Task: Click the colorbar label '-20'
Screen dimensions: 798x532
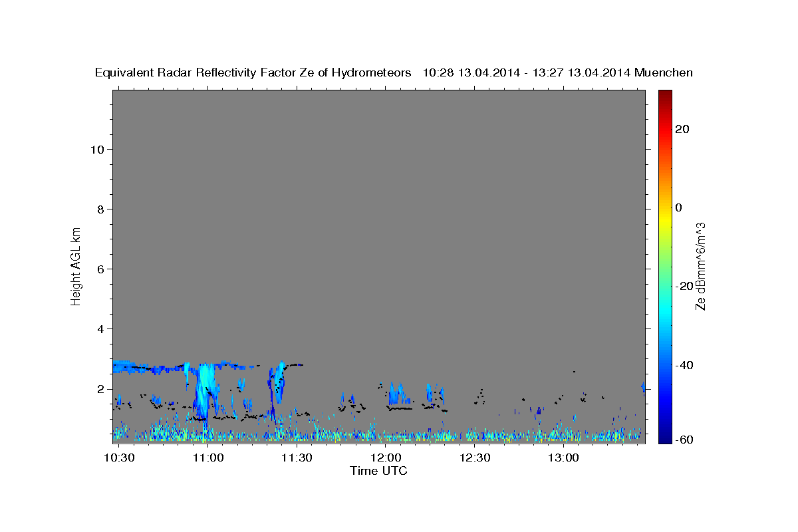Action: click(684, 286)
